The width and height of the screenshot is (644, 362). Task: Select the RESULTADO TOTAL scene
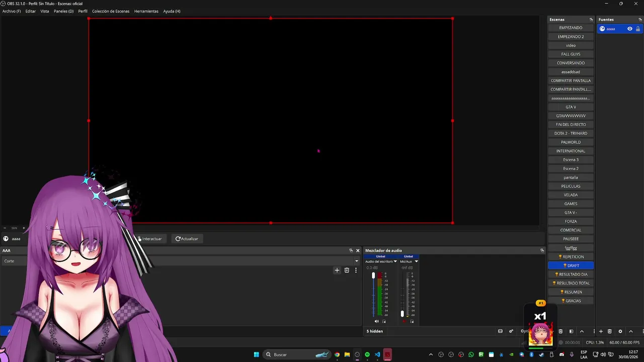pyautogui.click(x=571, y=283)
